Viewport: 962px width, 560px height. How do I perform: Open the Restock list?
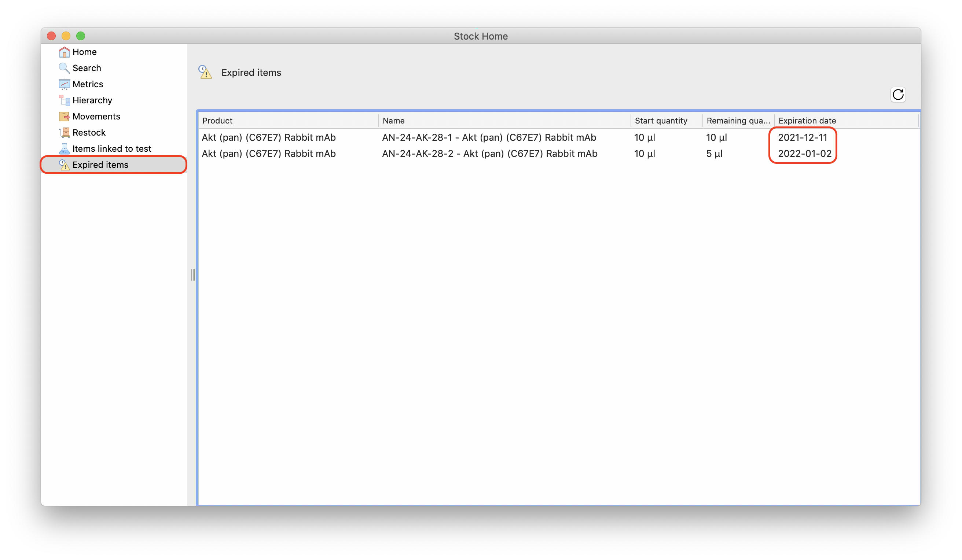tap(89, 132)
